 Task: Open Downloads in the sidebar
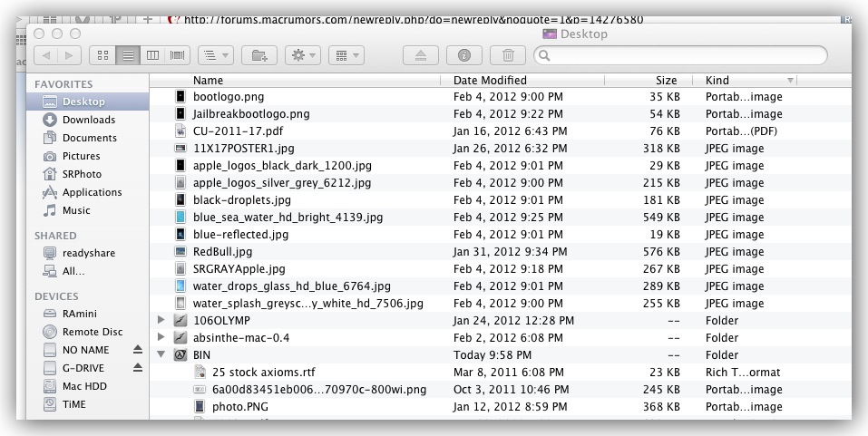(x=87, y=120)
